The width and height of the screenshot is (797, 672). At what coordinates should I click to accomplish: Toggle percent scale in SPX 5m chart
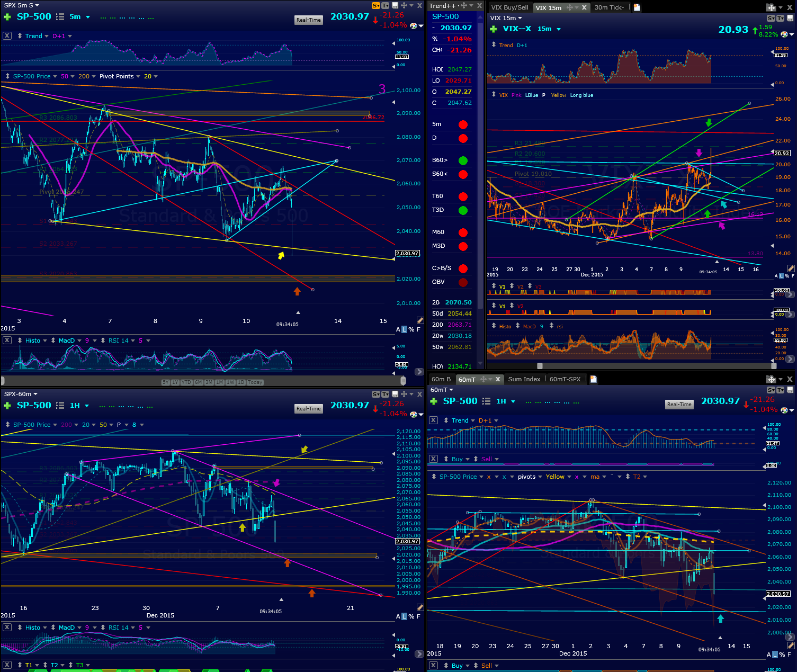point(411,329)
